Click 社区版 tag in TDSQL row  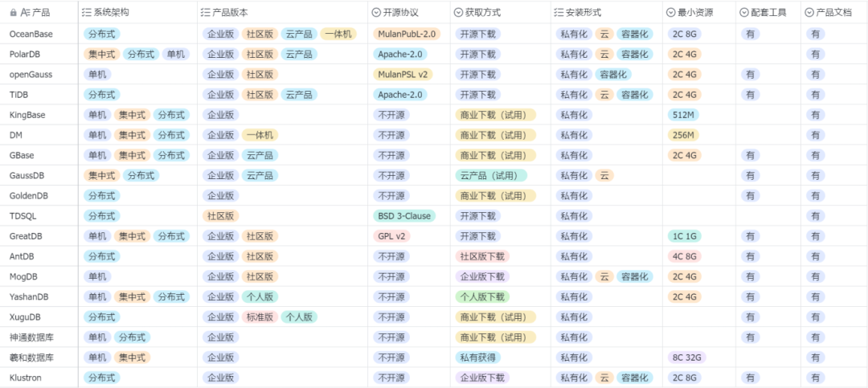pyautogui.click(x=220, y=216)
